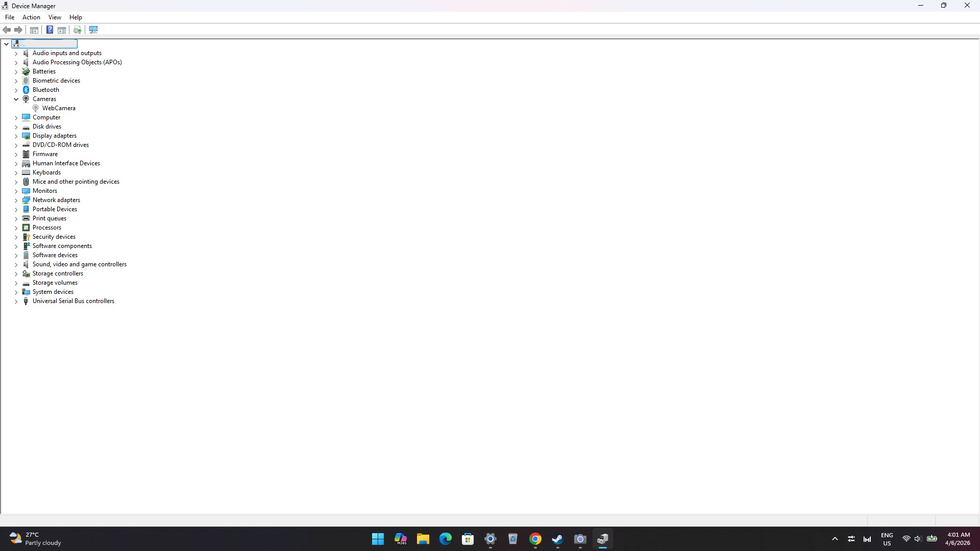Click the Show/Hide Action Pane toolbar icon
The height and width of the screenshot is (551, 980).
pyautogui.click(x=62, y=30)
